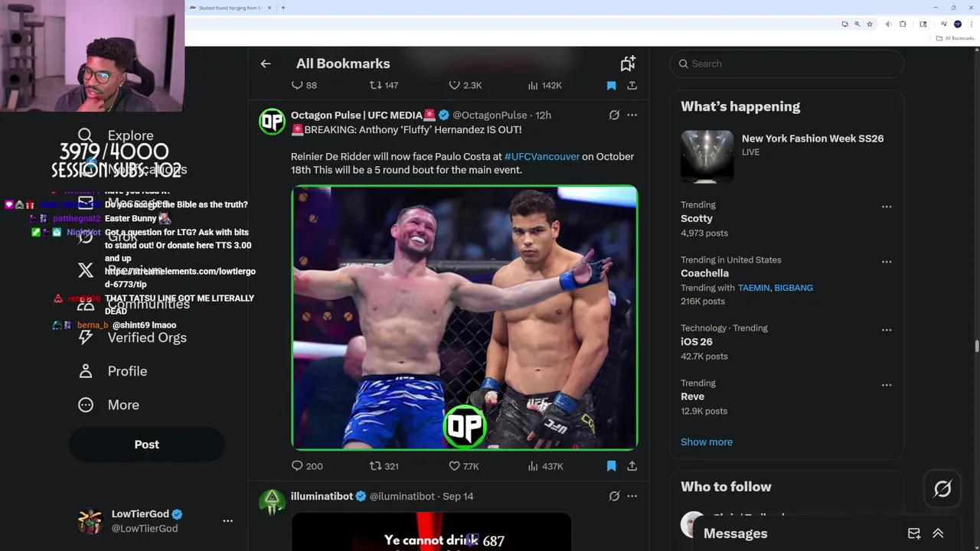980x551 pixels.
Task: Open Profile in the sidebar
Action: 113,371
